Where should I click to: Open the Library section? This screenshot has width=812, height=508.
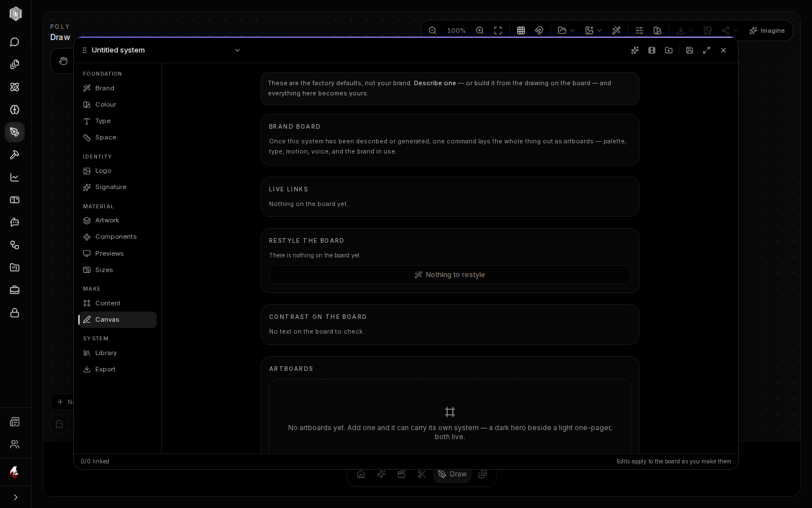(118, 353)
